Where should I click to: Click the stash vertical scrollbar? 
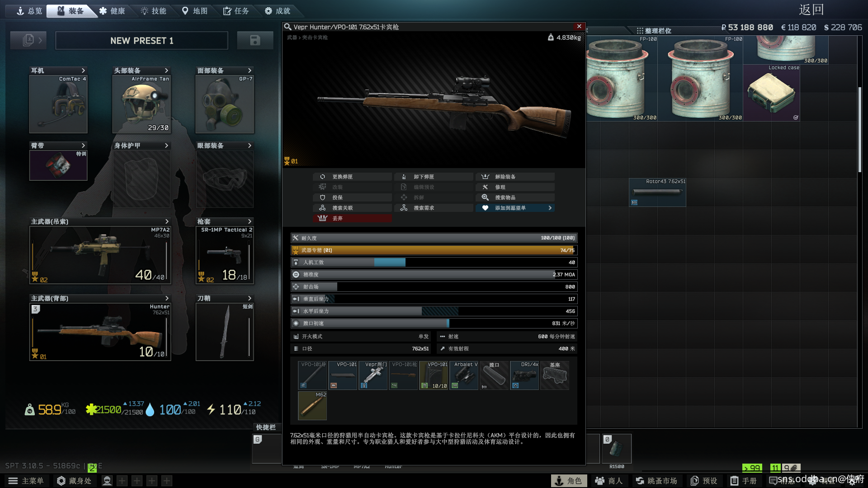pyautogui.click(x=860, y=130)
